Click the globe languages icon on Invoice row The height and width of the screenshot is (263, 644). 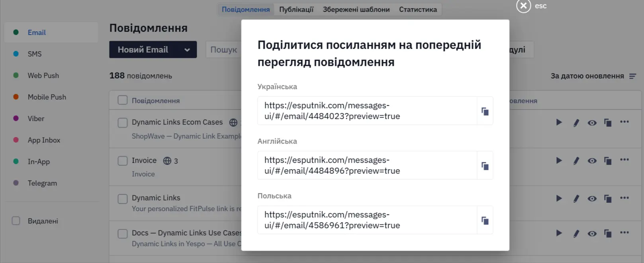(x=167, y=161)
